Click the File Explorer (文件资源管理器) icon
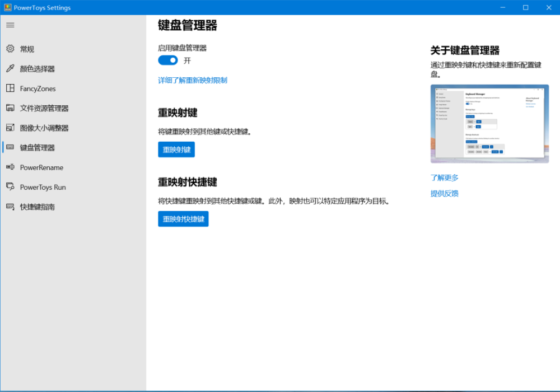Image resolution: width=560 pixels, height=392 pixels. click(10, 108)
